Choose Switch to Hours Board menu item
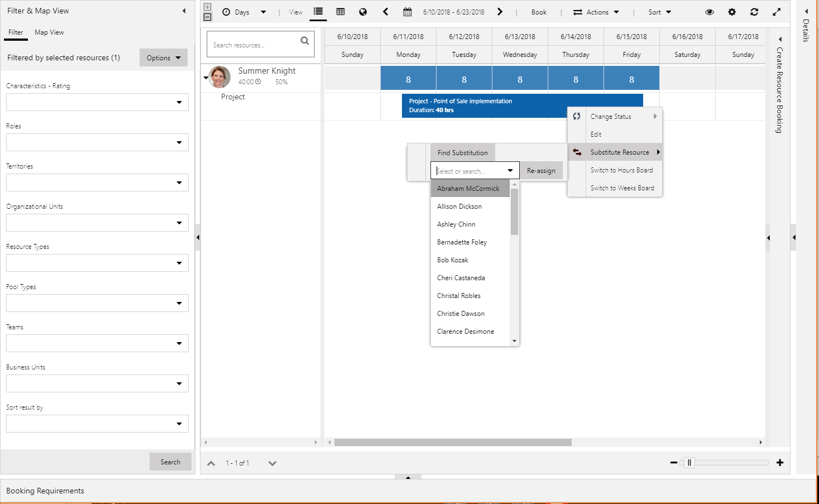This screenshot has height=504, width=819. [621, 170]
